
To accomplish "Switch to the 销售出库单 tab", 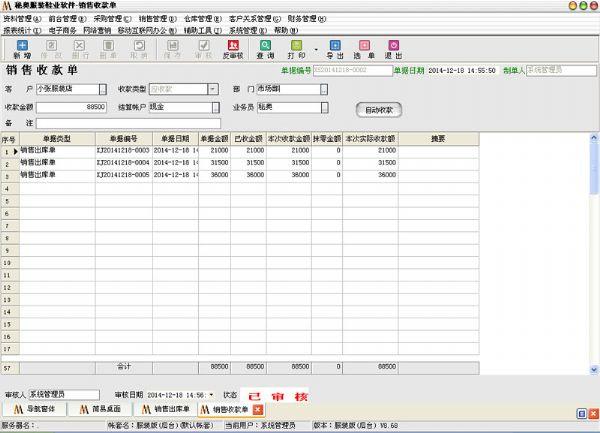I will [166, 409].
